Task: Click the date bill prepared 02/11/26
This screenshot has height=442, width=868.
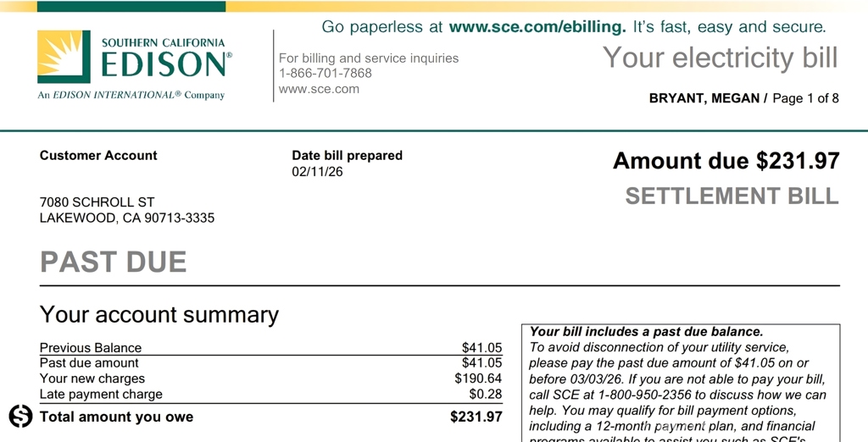Action: pyautogui.click(x=317, y=172)
